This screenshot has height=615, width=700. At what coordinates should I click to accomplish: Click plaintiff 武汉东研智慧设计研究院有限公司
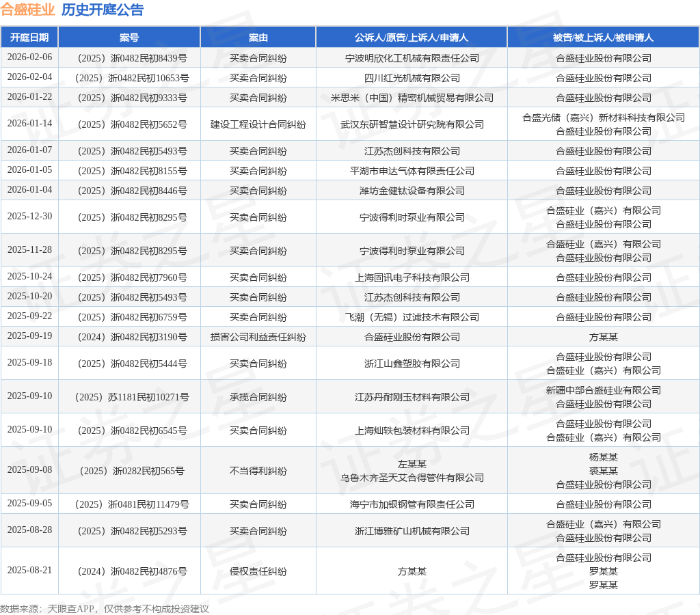point(412,124)
